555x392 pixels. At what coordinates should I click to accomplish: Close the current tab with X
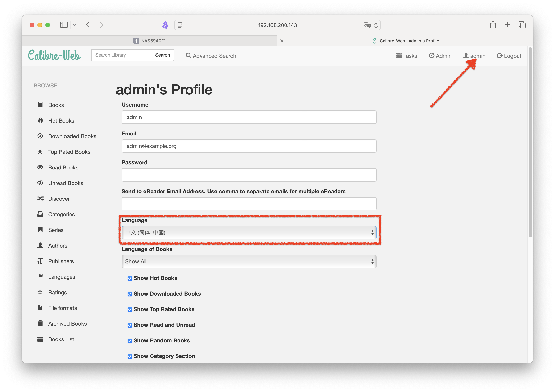click(282, 41)
